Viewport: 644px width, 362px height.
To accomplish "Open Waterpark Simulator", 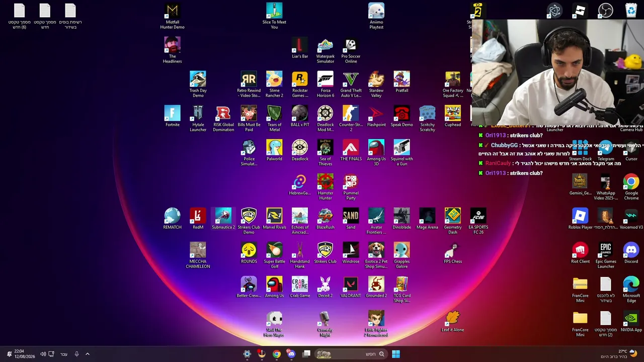I will (326, 45).
